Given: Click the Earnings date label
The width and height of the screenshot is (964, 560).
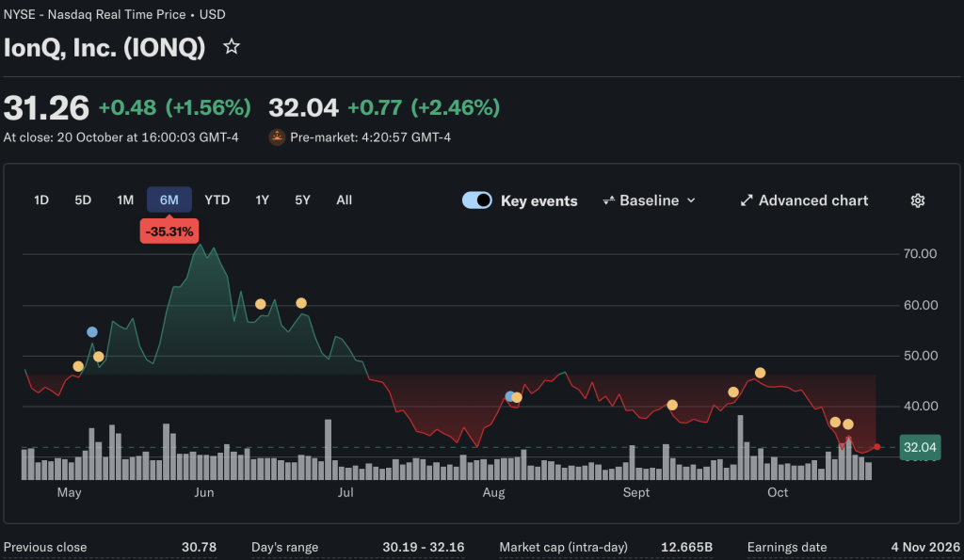Looking at the screenshot, I should tap(786, 547).
